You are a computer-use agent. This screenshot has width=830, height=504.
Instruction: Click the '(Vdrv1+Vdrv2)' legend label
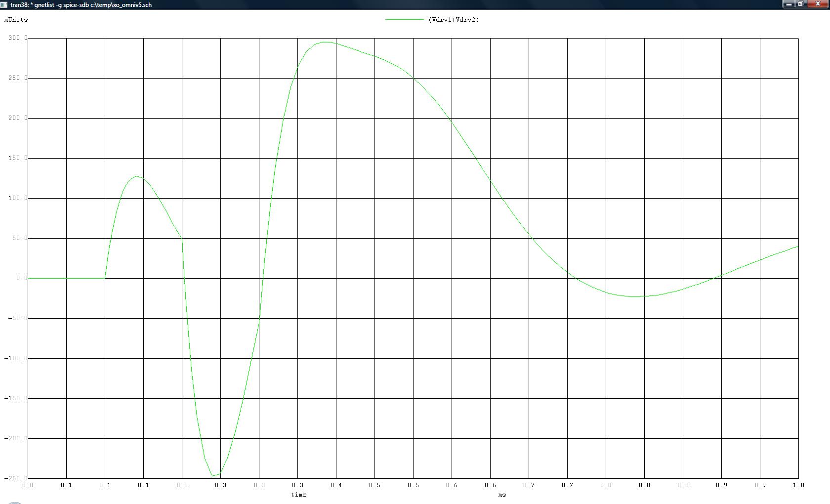[x=454, y=20]
